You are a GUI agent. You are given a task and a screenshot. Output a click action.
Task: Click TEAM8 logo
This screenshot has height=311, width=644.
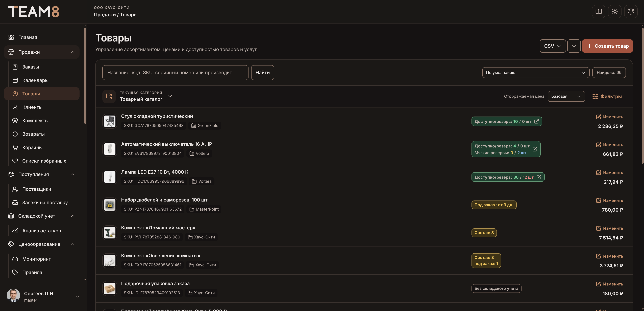34,12
